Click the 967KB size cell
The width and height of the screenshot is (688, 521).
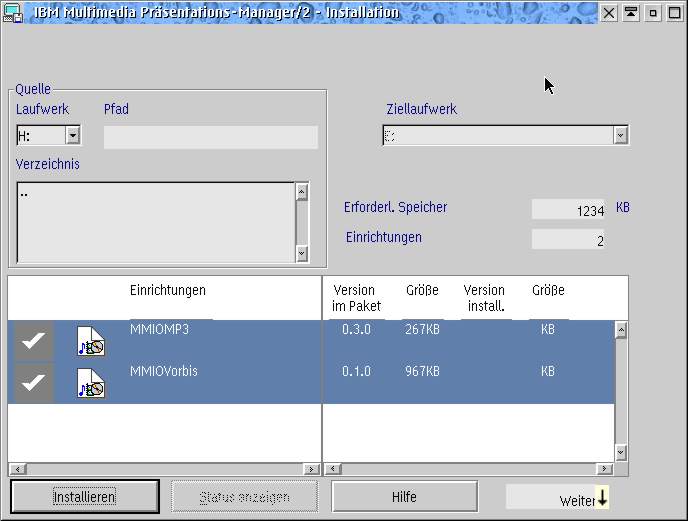click(422, 371)
